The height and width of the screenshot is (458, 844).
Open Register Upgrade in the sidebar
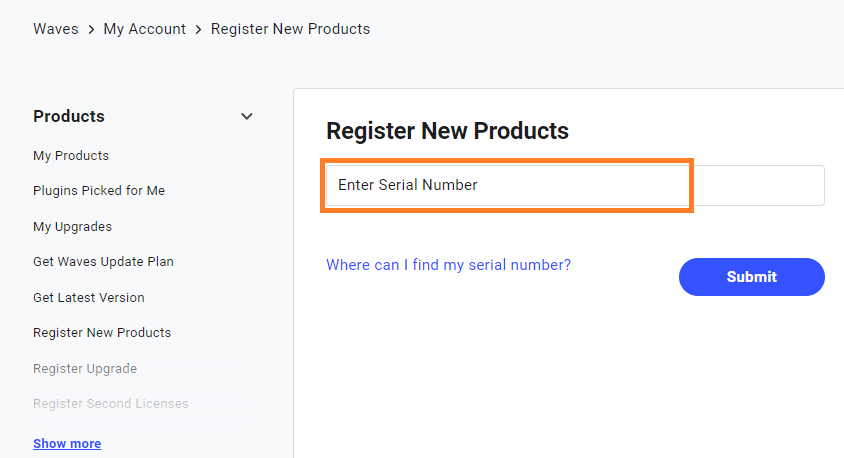pyautogui.click(x=85, y=368)
